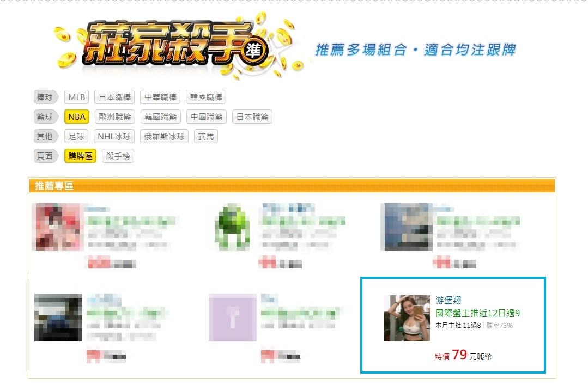Select the 足球 category

point(76,136)
